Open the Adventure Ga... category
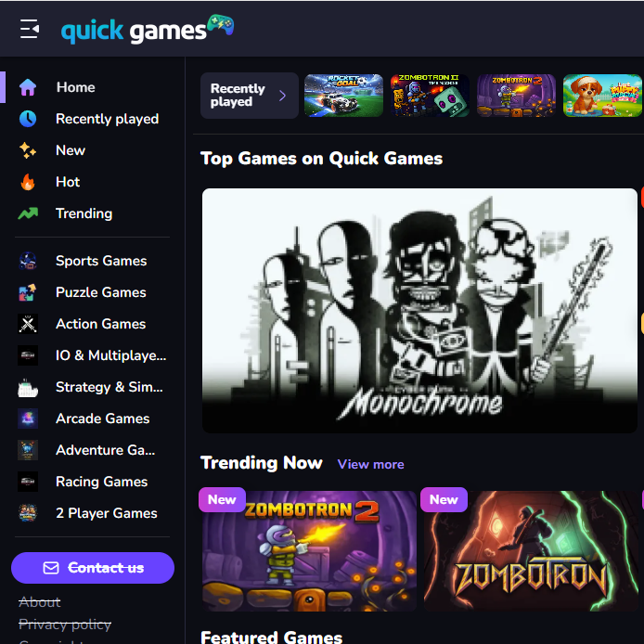Screen dimensions: 644x644 tap(106, 450)
